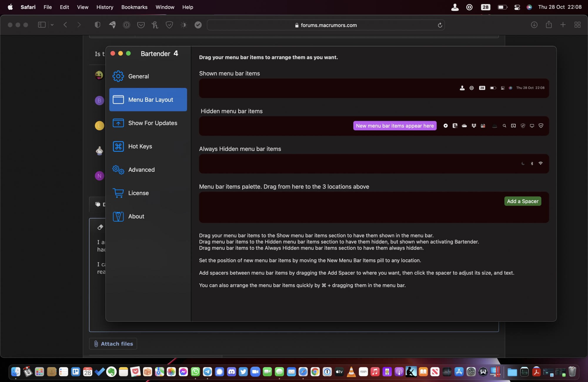Image resolution: width=588 pixels, height=382 pixels.
Task: Show Safari tab overview
Action: click(577, 25)
